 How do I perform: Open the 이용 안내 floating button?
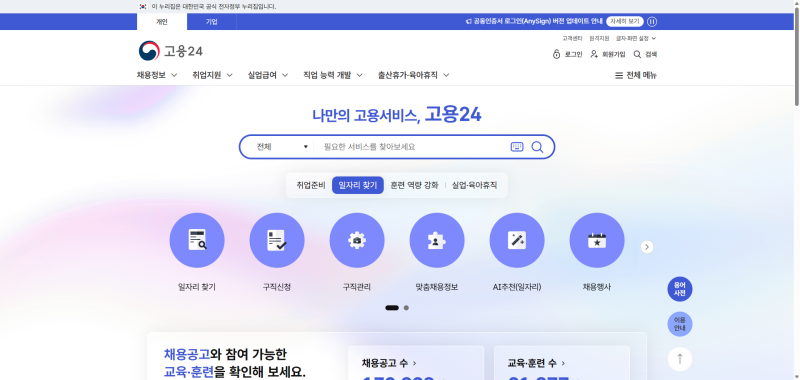(x=680, y=324)
